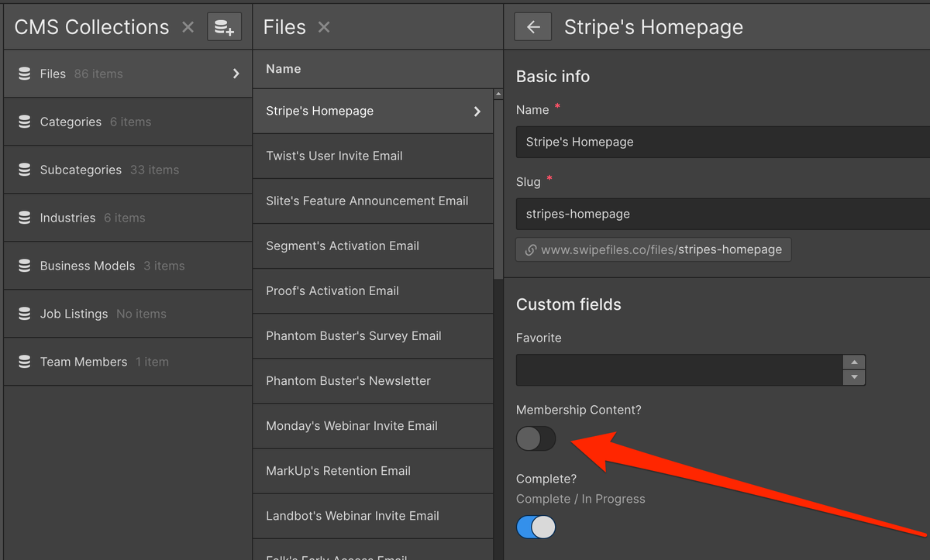Edit the Slug input field

(723, 214)
